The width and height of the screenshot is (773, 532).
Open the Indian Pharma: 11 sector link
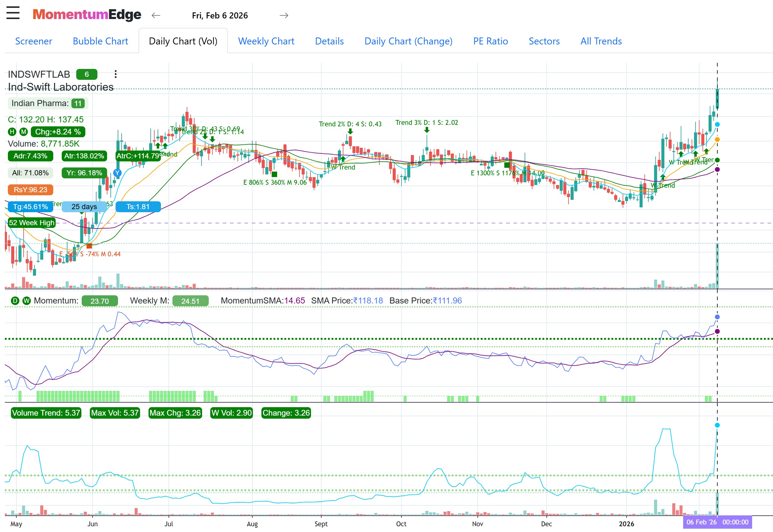coord(47,103)
